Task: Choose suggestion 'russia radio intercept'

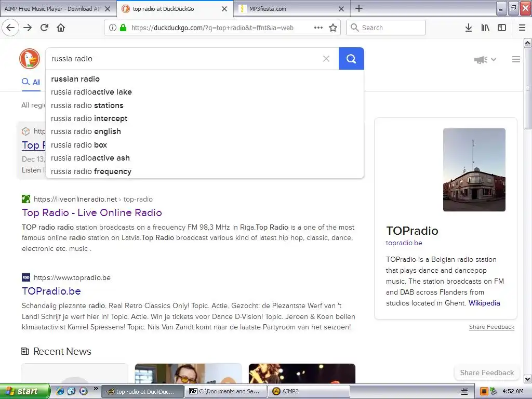Action: (x=205, y=118)
